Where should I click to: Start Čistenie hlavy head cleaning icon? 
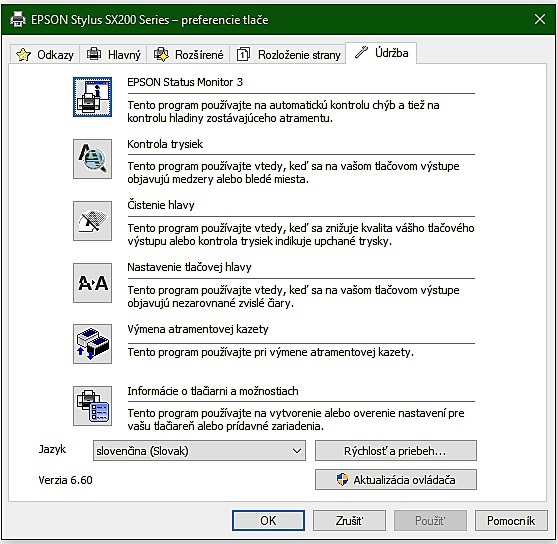[93, 221]
